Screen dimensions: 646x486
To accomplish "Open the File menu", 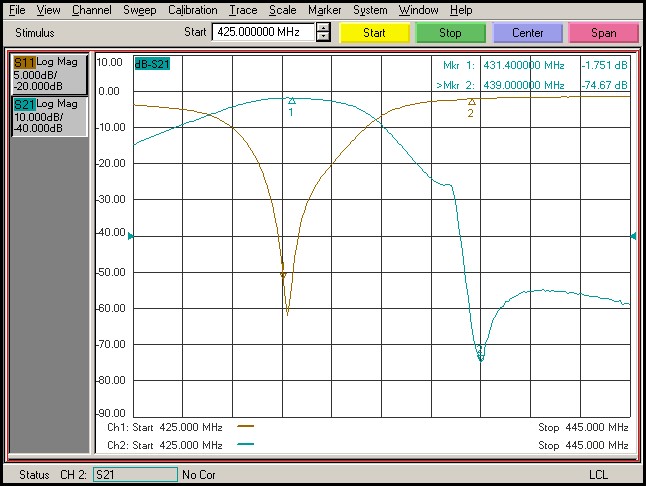I will pyautogui.click(x=17, y=10).
